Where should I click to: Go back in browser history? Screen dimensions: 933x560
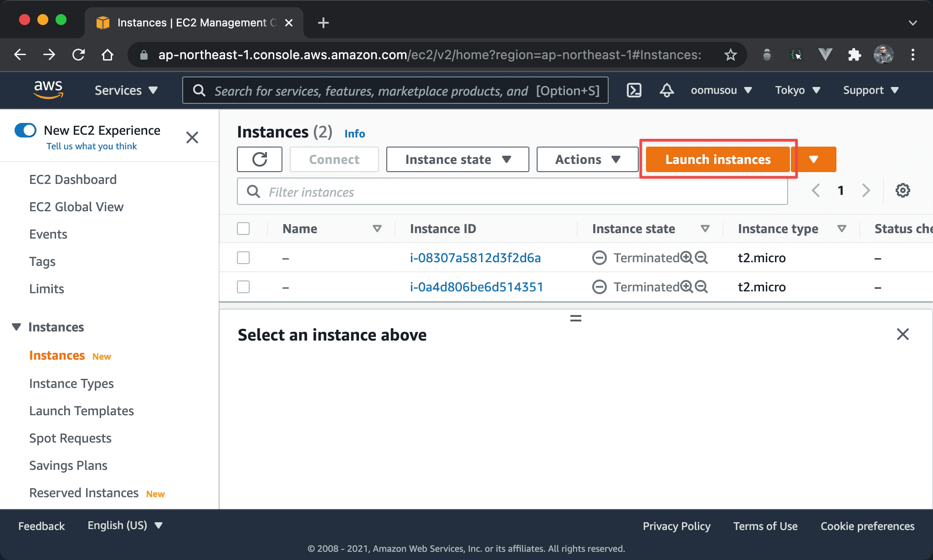click(x=20, y=55)
